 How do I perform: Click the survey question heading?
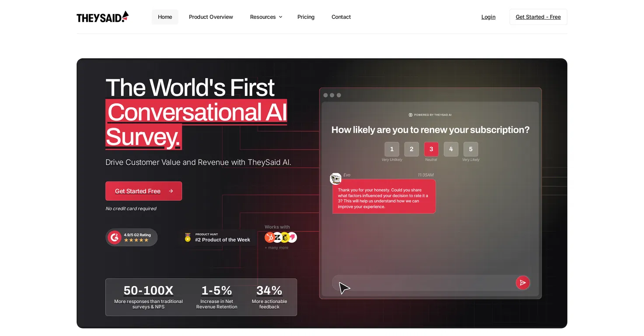tap(430, 130)
